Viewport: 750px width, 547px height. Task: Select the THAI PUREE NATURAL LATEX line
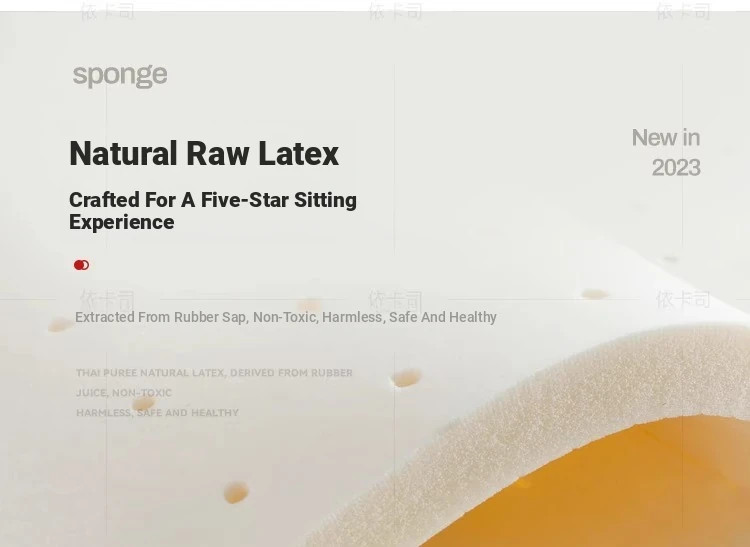pyautogui.click(x=214, y=372)
